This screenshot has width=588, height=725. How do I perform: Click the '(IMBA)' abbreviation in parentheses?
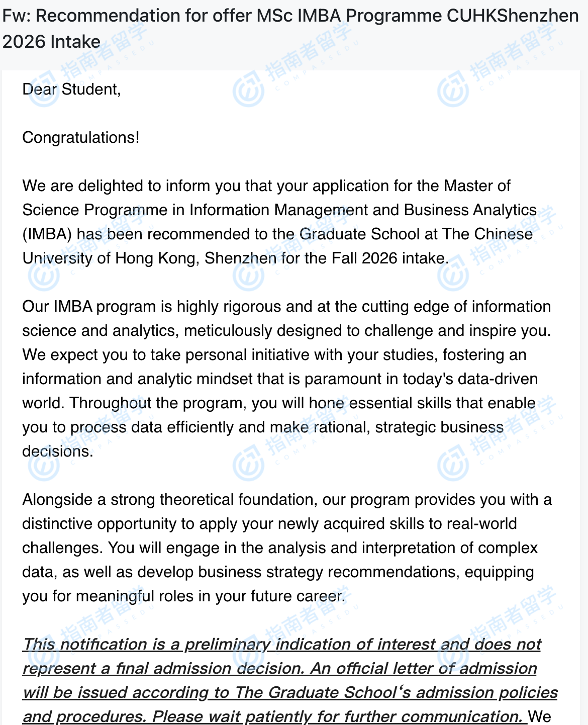tap(47, 234)
